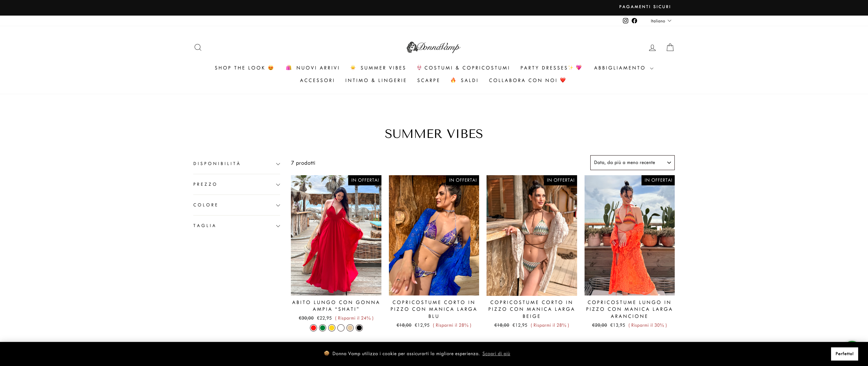
Task: Pick the yellow color swatch
Action: [332, 328]
